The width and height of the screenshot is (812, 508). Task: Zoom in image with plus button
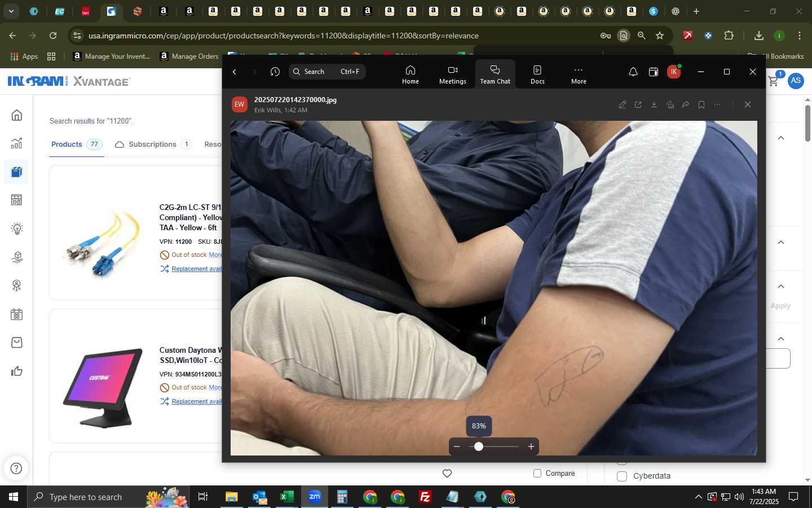click(531, 446)
